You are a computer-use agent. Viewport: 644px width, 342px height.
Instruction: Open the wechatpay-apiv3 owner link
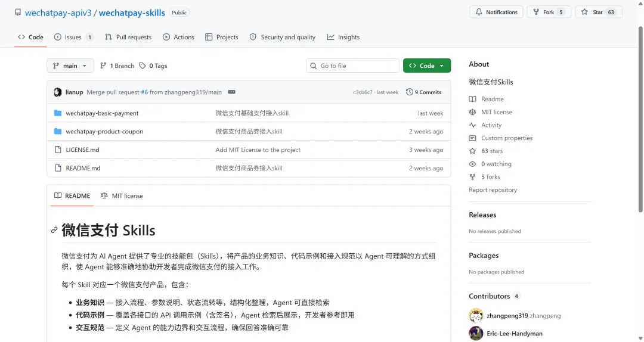(x=58, y=13)
